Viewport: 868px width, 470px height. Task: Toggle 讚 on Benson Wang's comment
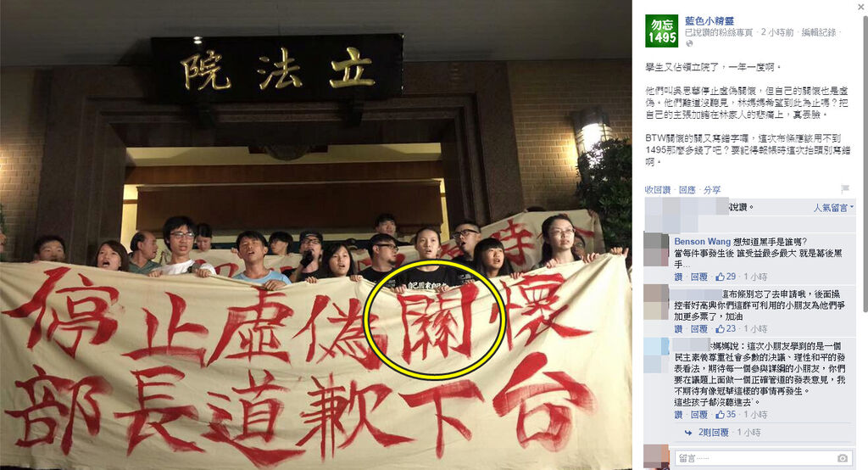[x=678, y=277]
